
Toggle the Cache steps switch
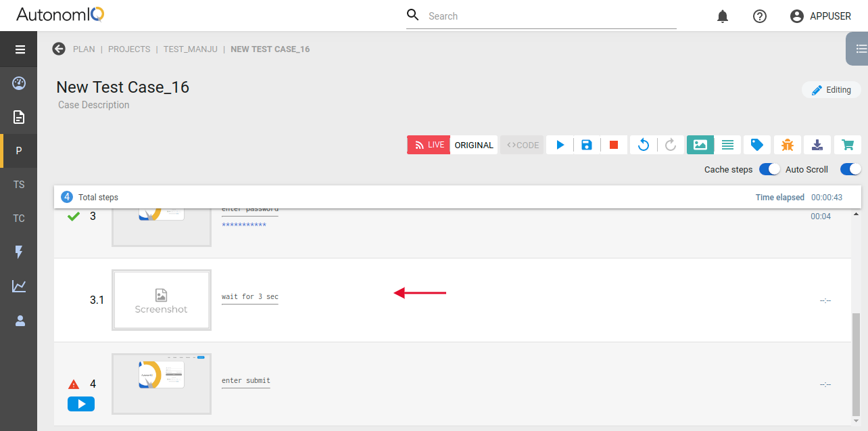(x=769, y=169)
